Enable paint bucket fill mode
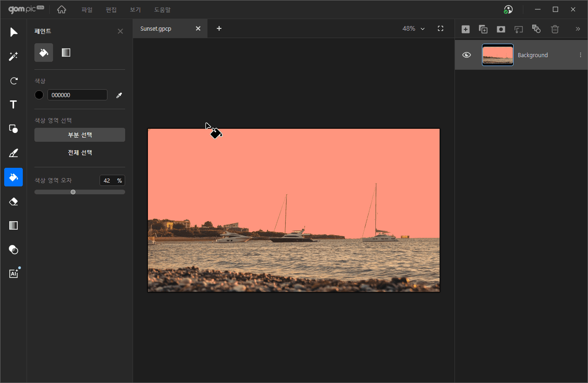This screenshot has height=383, width=588. click(44, 53)
